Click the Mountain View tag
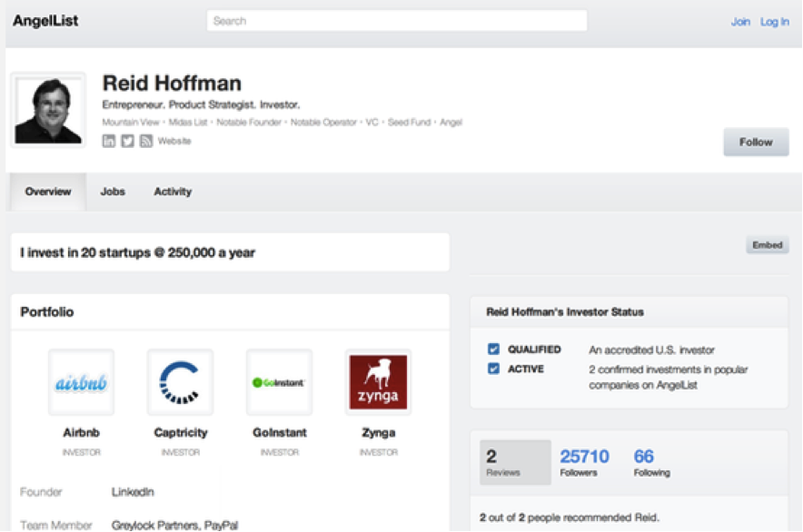803x532 pixels. 131,122
